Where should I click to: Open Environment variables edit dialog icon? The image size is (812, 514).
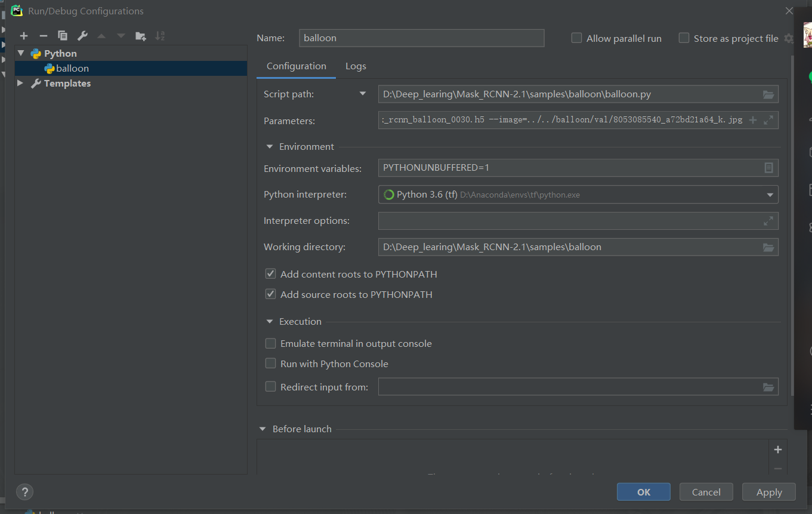[x=768, y=168]
